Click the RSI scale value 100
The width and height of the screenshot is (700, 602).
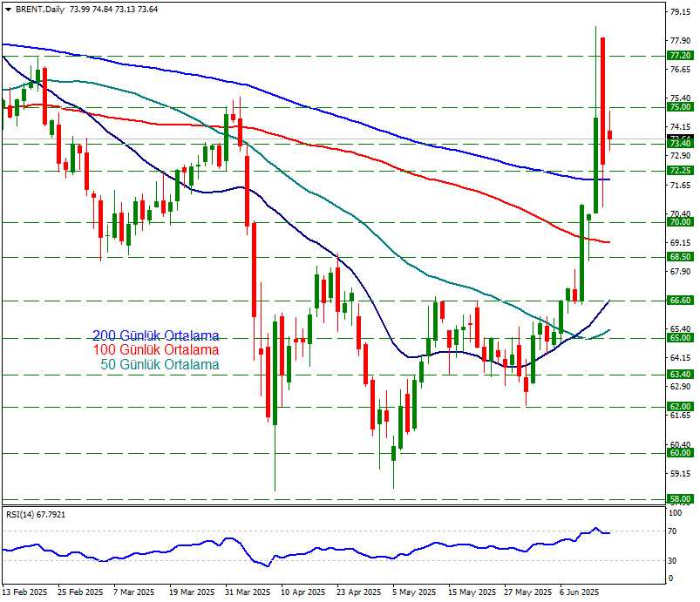[675, 513]
